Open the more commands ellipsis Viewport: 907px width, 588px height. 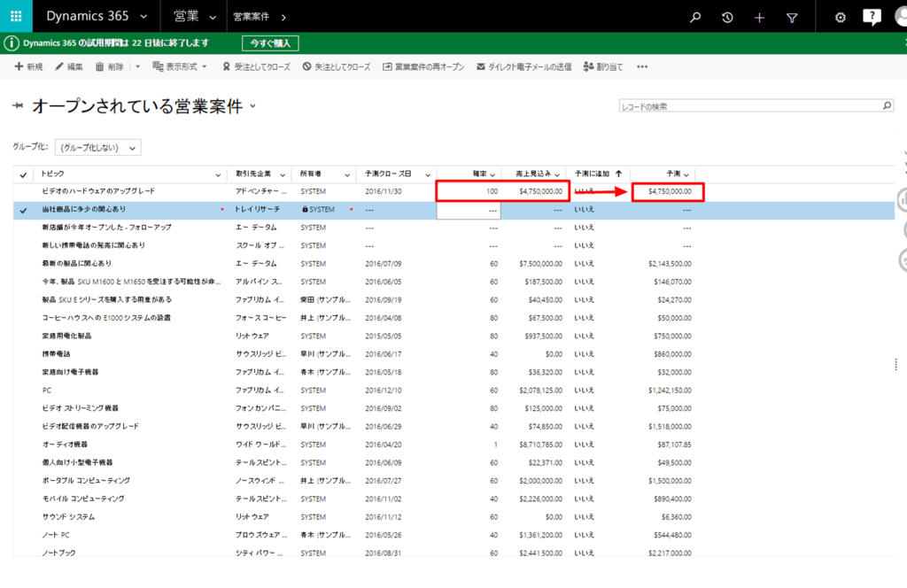click(x=642, y=66)
